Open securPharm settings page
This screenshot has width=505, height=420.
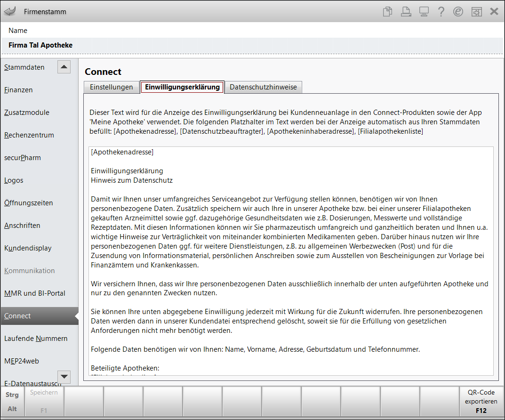click(x=23, y=158)
